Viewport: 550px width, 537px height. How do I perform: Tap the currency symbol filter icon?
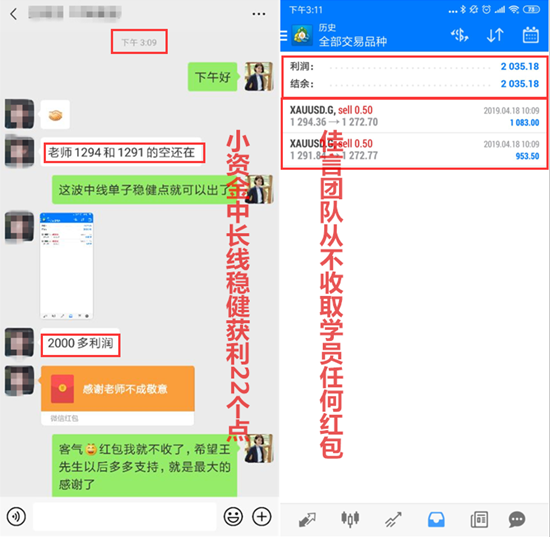coord(460,35)
